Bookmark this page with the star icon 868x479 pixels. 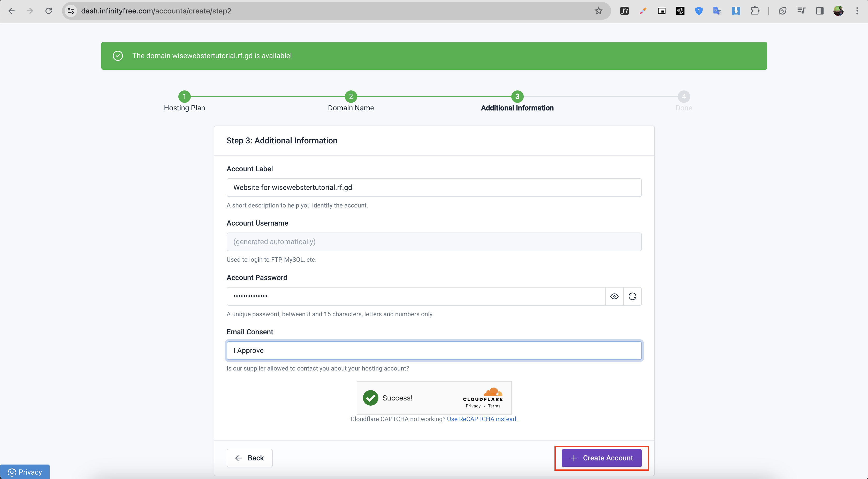(x=598, y=11)
